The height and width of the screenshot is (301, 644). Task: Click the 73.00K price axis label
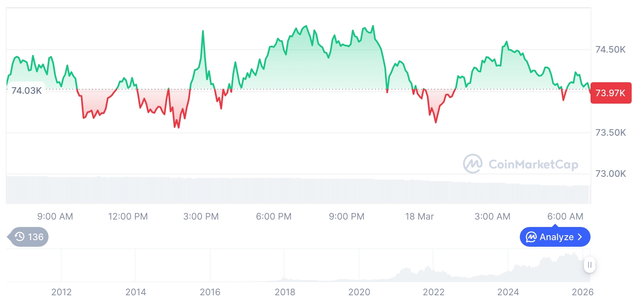click(610, 174)
